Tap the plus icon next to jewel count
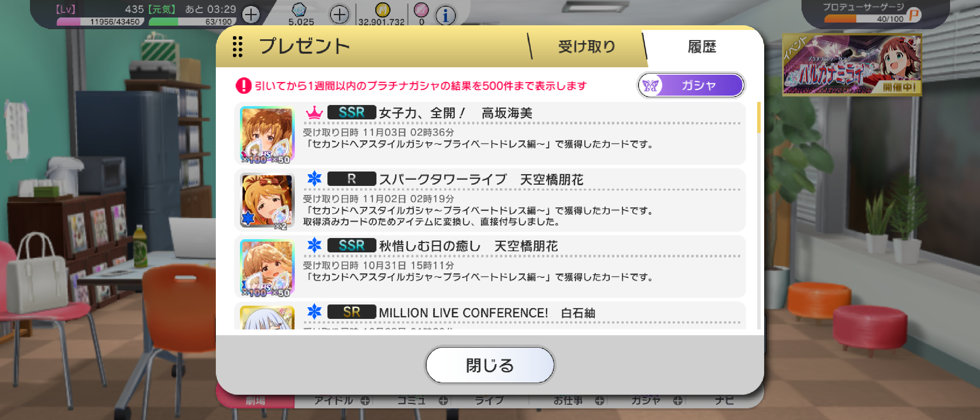 tap(339, 15)
